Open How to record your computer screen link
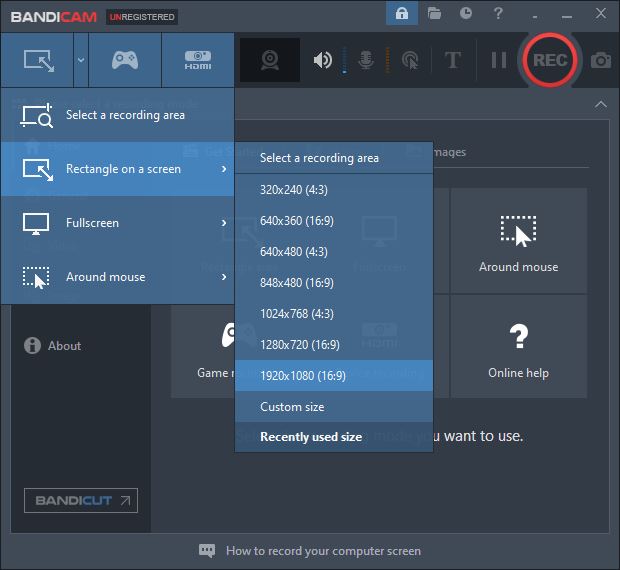This screenshot has width=620, height=570. (323, 551)
